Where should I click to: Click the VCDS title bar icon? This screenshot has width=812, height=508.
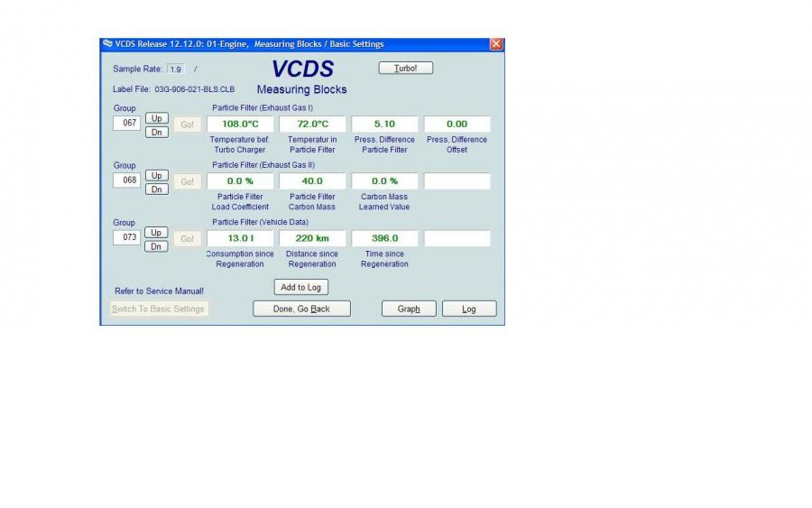tap(107, 44)
